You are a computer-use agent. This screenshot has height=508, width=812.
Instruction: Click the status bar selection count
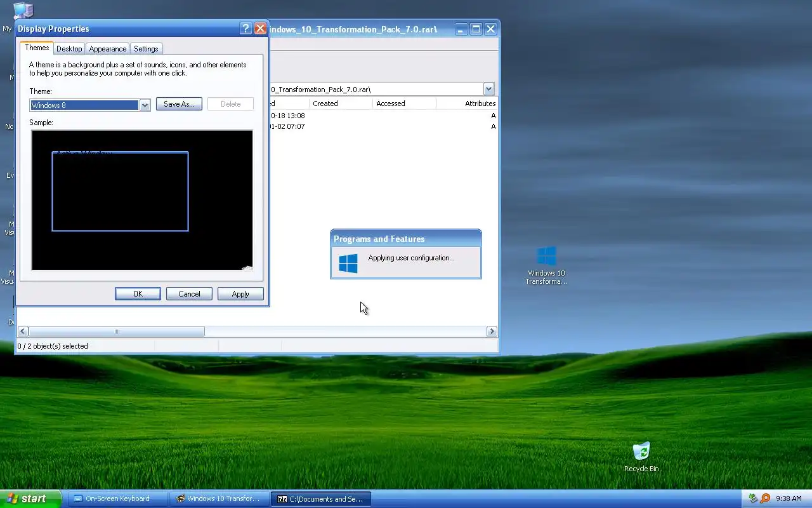point(53,346)
